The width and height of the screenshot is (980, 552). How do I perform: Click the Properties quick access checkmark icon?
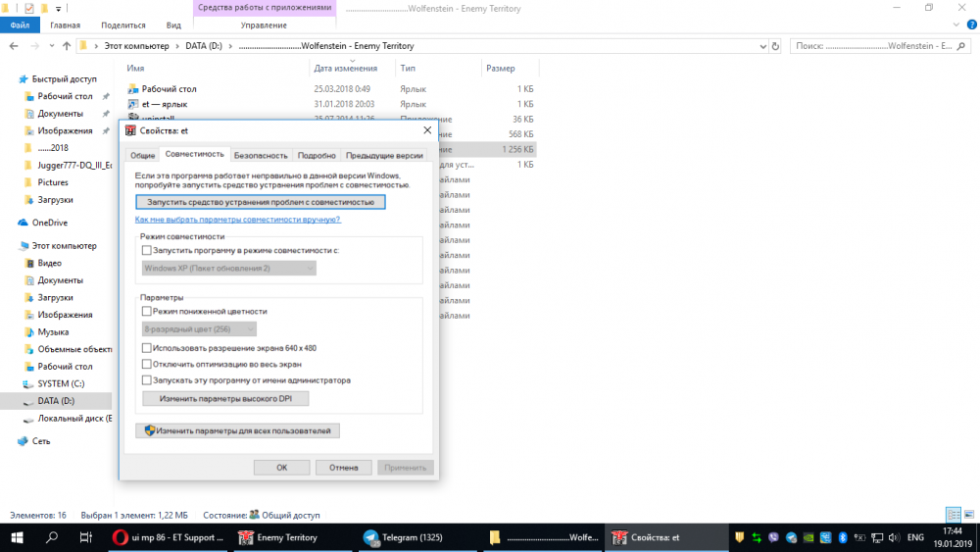point(29,8)
